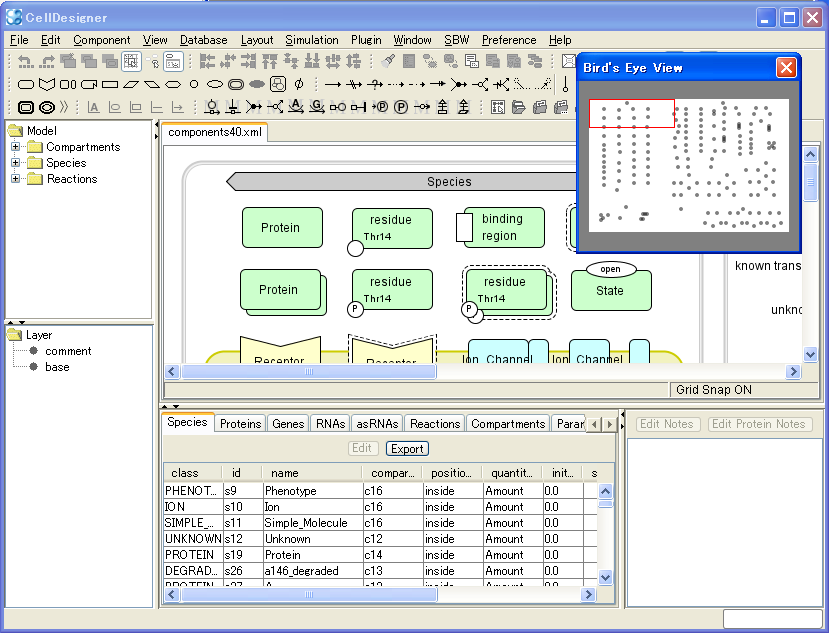Click scroll-down arrow of species table
The image size is (829, 633).
pos(605,577)
